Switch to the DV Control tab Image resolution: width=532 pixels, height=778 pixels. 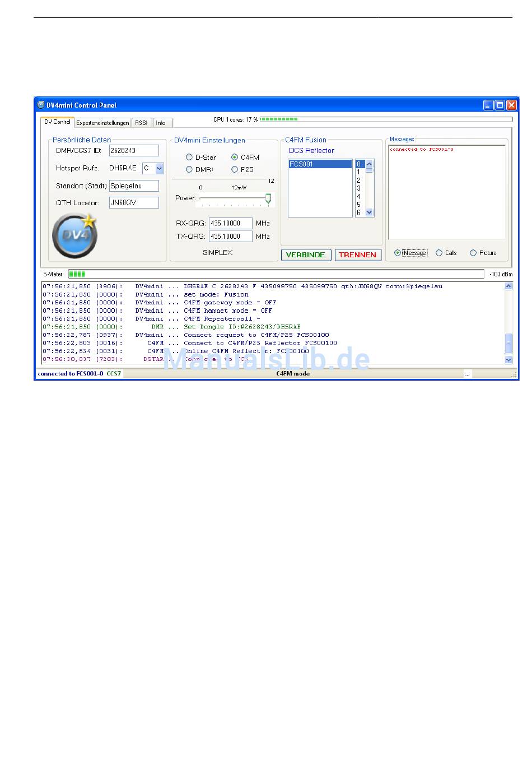(x=57, y=122)
